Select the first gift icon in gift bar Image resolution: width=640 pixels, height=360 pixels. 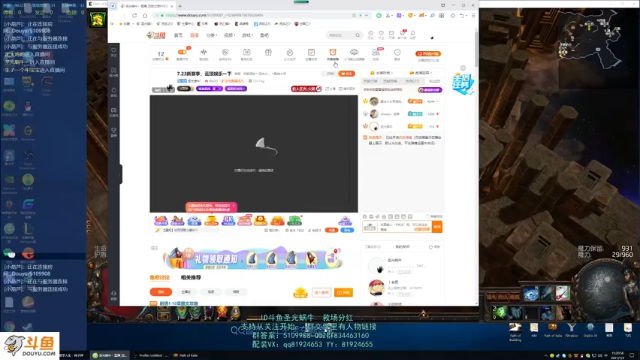[x=161, y=221]
